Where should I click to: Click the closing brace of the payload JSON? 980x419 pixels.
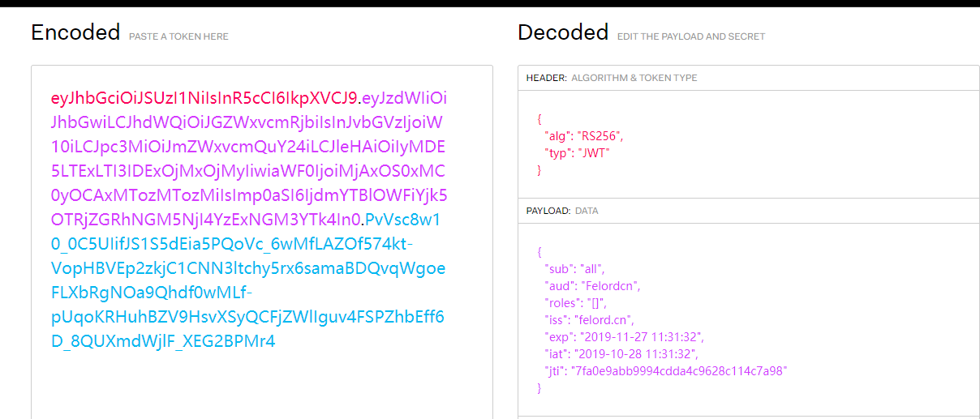click(x=539, y=388)
